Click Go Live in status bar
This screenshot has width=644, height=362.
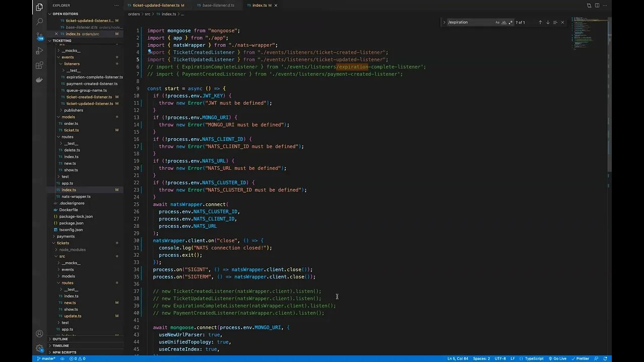[557, 358]
